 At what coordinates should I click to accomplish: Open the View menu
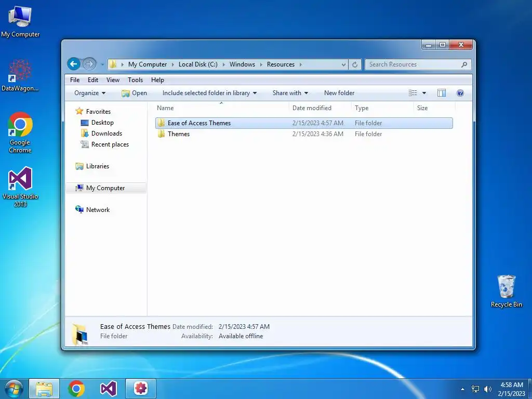pos(113,79)
